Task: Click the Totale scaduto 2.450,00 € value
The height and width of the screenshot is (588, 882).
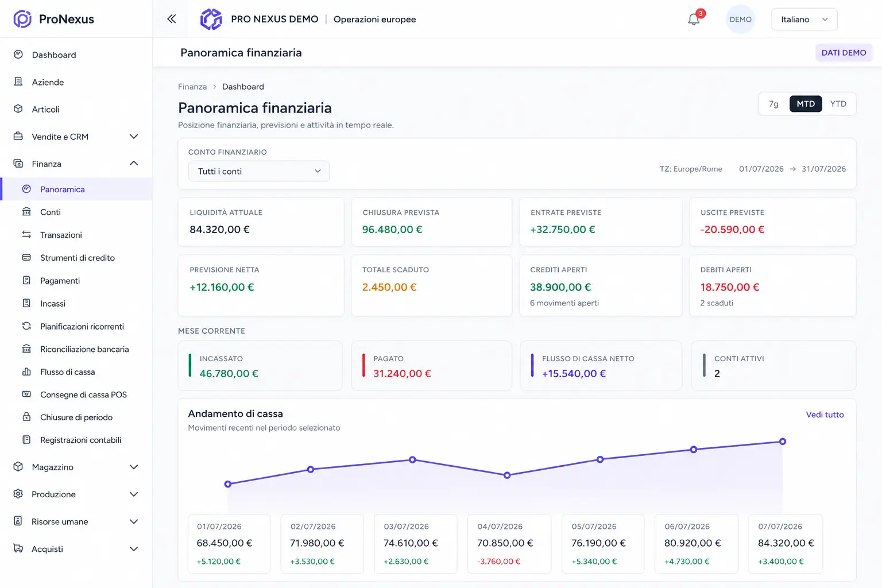Action: [389, 287]
